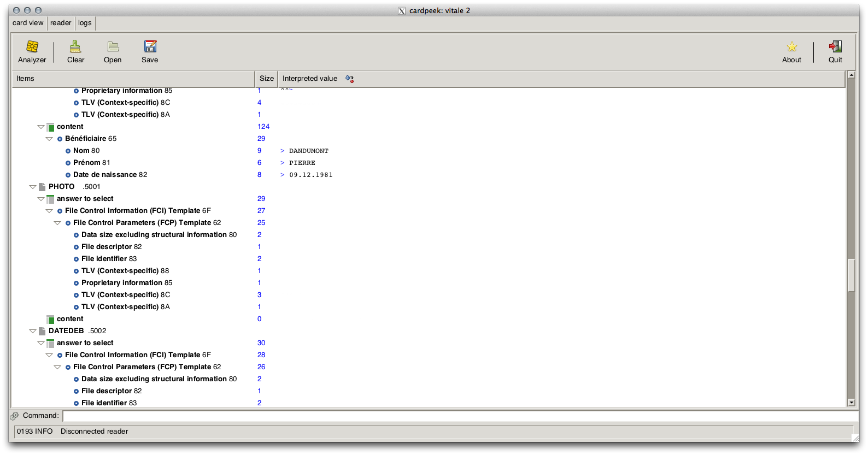The height and width of the screenshot is (455, 868).
Task: Select the Date de naissance 82 row
Action: coord(110,175)
